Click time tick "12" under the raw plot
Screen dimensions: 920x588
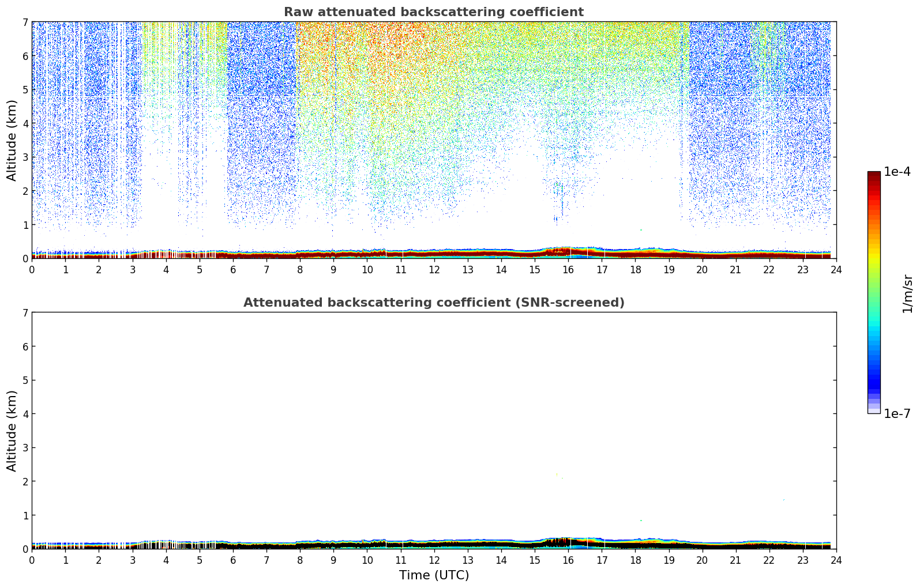(434, 269)
